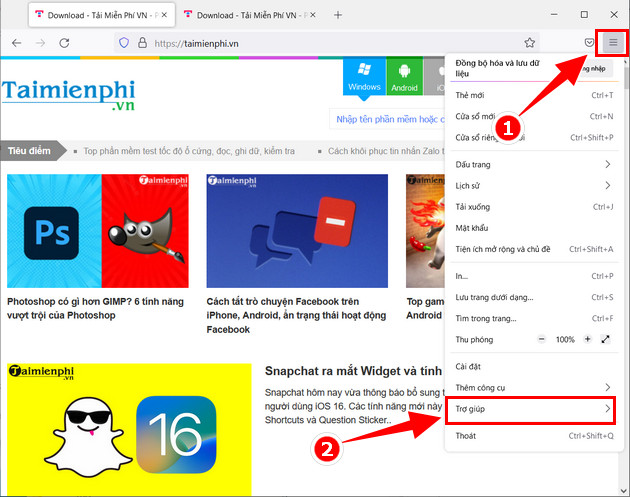630x497 pixels.
Task: Open Thẻ mới menu entry
Action: [x=534, y=95]
